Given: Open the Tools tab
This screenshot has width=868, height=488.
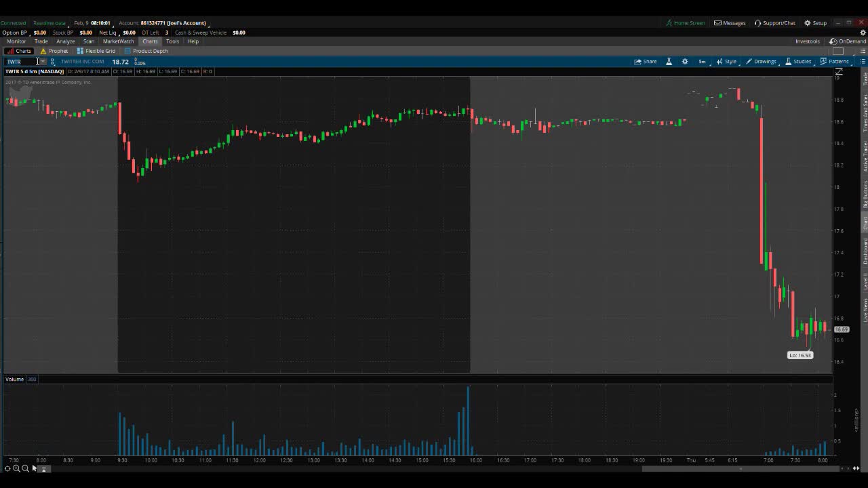Looking at the screenshot, I should click(x=172, y=41).
